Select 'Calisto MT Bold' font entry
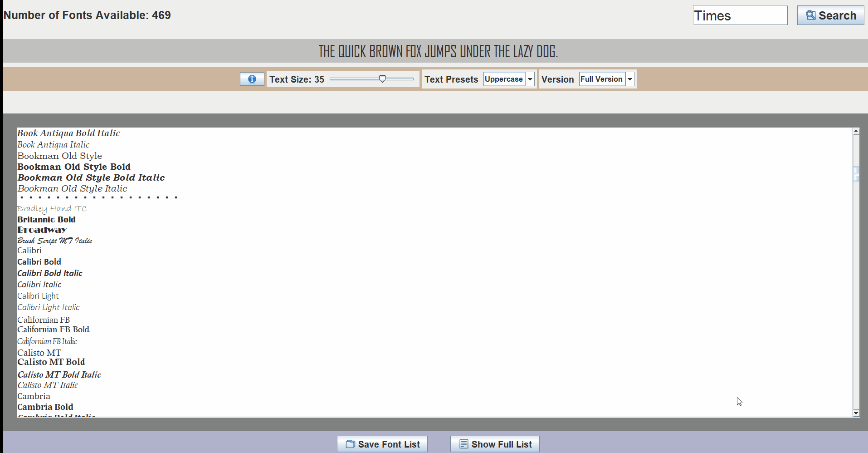 [51, 362]
